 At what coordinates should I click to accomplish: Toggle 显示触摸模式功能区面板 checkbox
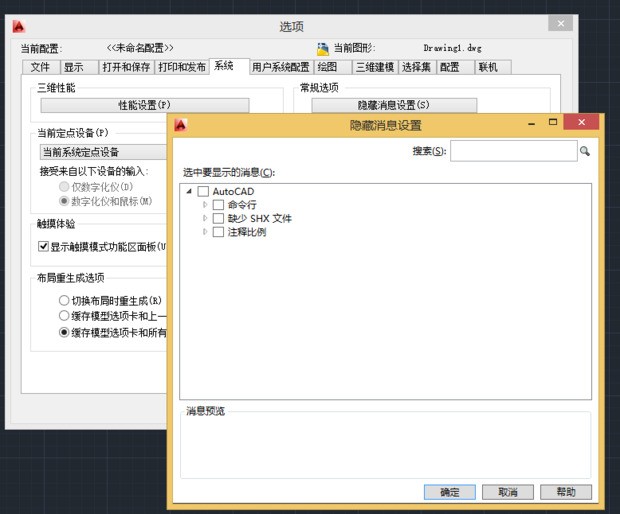pyautogui.click(x=43, y=247)
